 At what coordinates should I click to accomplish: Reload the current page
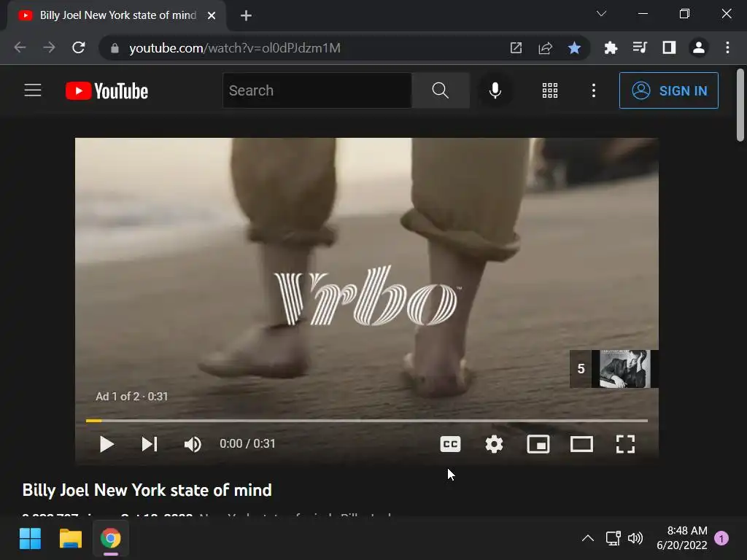coord(79,47)
